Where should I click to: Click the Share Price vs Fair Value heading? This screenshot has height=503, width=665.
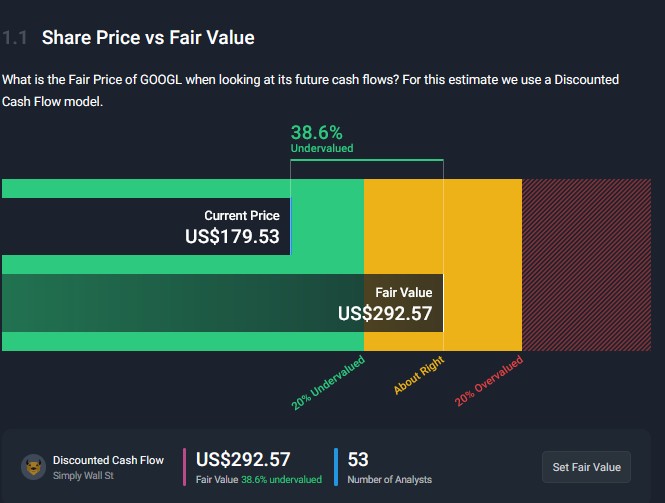click(148, 38)
